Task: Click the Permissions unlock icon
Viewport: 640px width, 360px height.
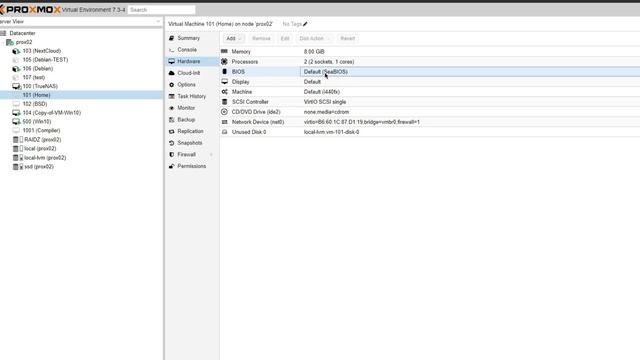Action: [x=171, y=166]
